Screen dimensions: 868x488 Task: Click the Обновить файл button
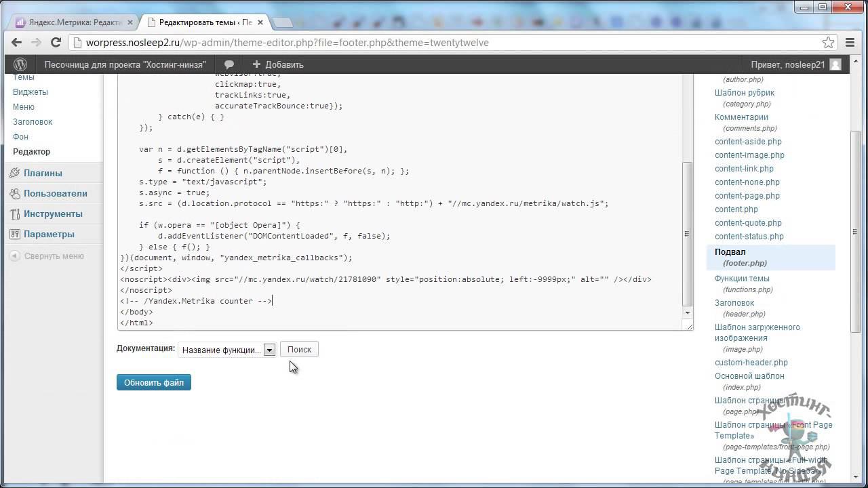(x=154, y=382)
